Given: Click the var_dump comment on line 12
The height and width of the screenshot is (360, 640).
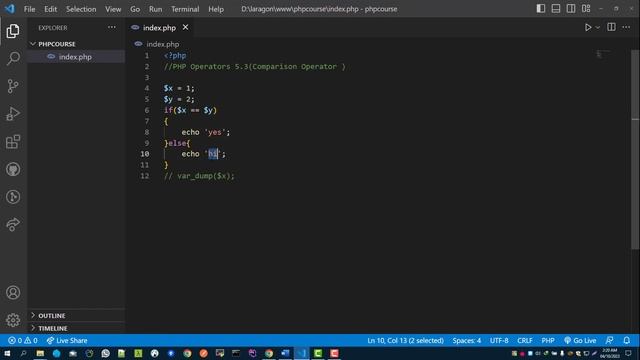Looking at the screenshot, I should 199,176.
